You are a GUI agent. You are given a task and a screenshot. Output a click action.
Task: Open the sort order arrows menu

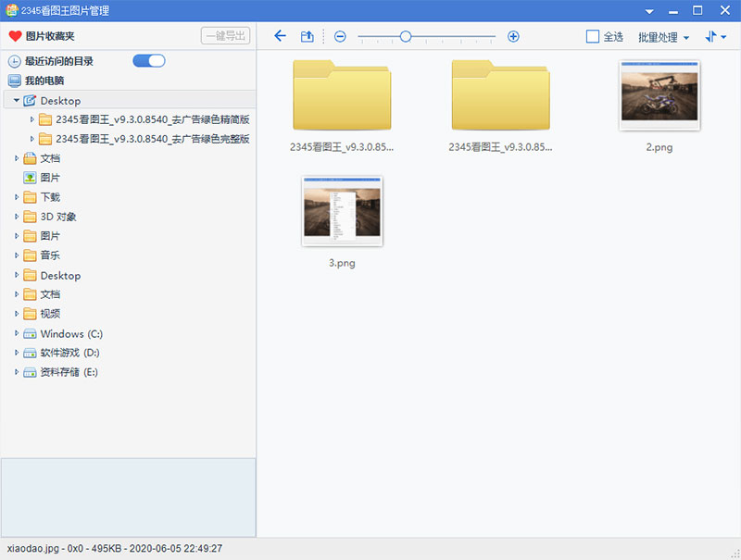pyautogui.click(x=715, y=36)
